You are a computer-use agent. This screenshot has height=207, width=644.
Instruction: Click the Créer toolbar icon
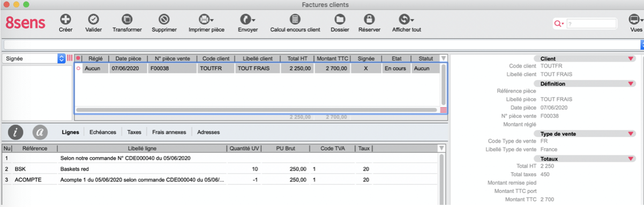(65, 19)
